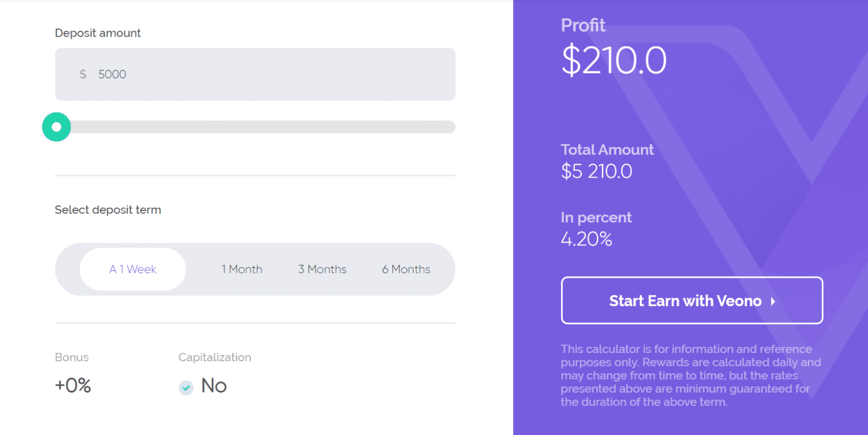Select the A 1 Week deposit term

click(x=132, y=269)
